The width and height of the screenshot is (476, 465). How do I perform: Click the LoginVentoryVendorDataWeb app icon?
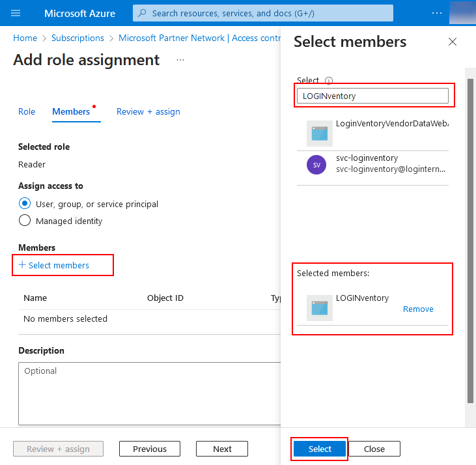click(319, 133)
